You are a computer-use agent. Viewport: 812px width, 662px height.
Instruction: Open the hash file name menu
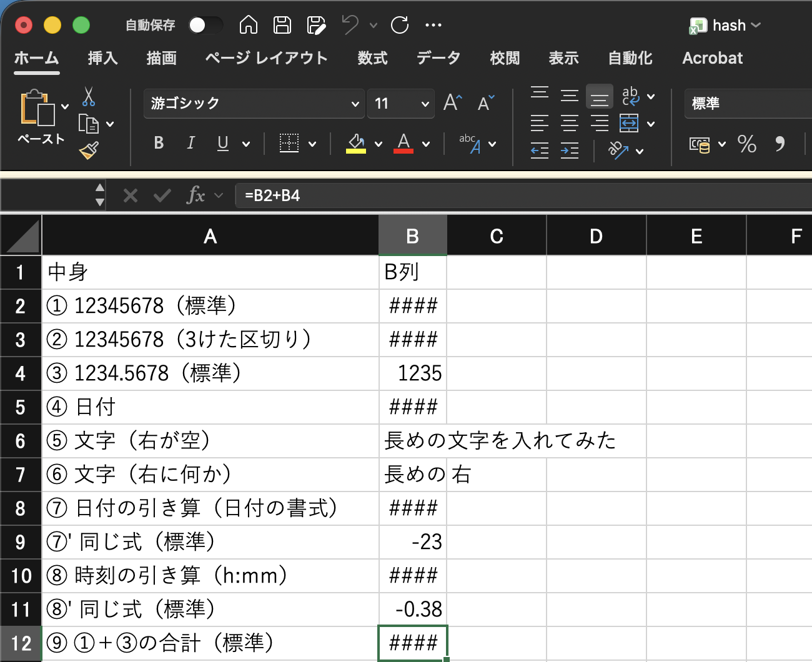tap(725, 26)
